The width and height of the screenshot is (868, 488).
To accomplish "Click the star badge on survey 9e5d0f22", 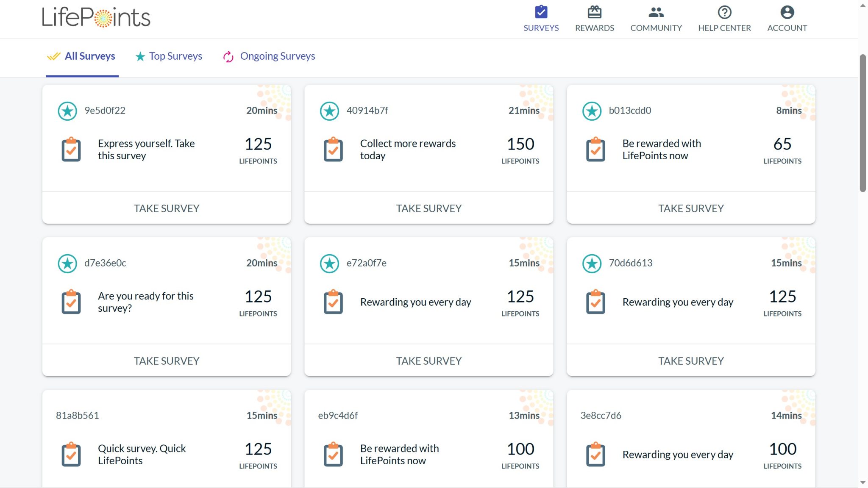I will click(67, 111).
